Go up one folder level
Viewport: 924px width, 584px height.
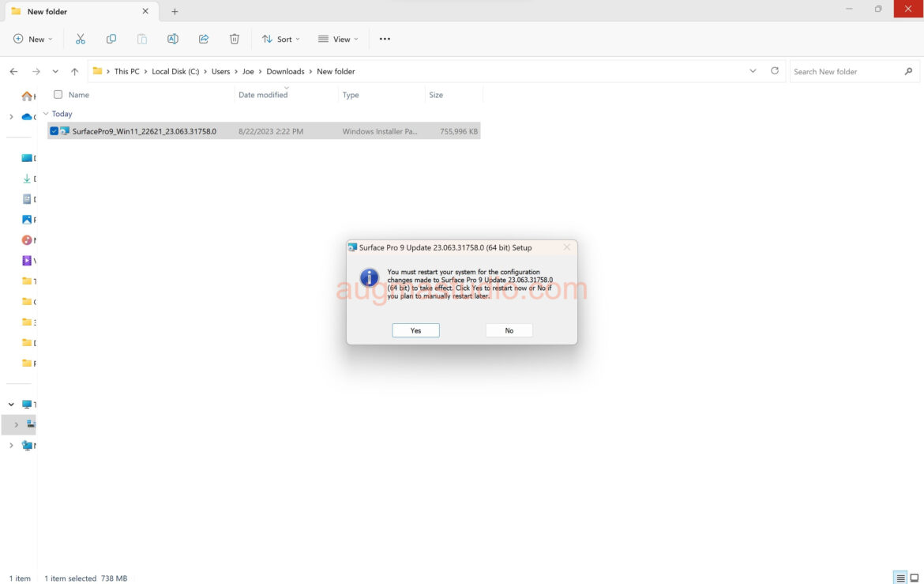coord(74,71)
